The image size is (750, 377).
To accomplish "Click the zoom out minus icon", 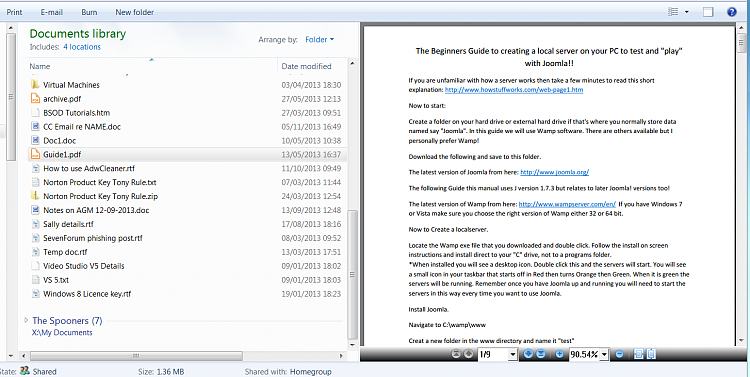I will click(x=619, y=354).
